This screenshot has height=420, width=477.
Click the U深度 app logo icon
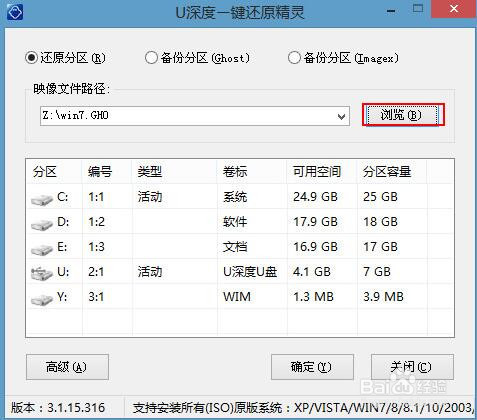click(x=15, y=13)
